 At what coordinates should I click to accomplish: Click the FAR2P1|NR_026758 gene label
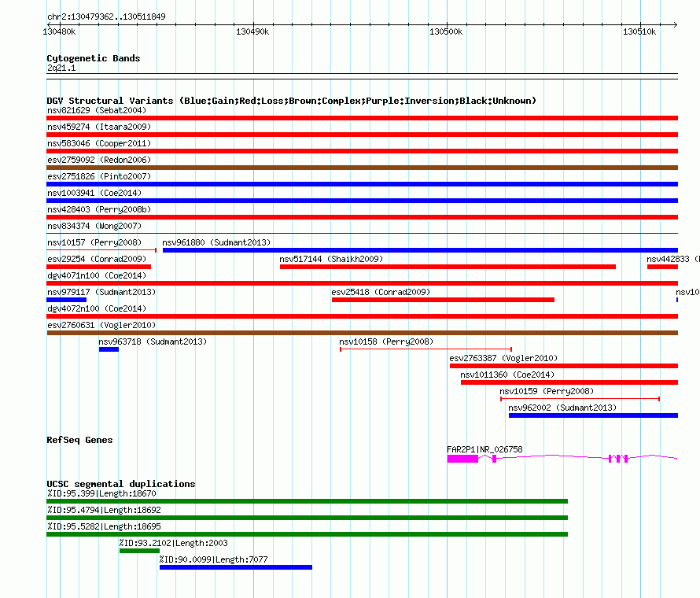[x=484, y=449]
